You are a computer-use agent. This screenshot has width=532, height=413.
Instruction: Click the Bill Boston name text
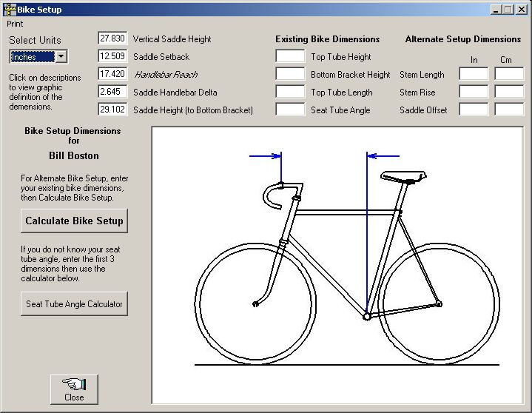[x=74, y=155]
